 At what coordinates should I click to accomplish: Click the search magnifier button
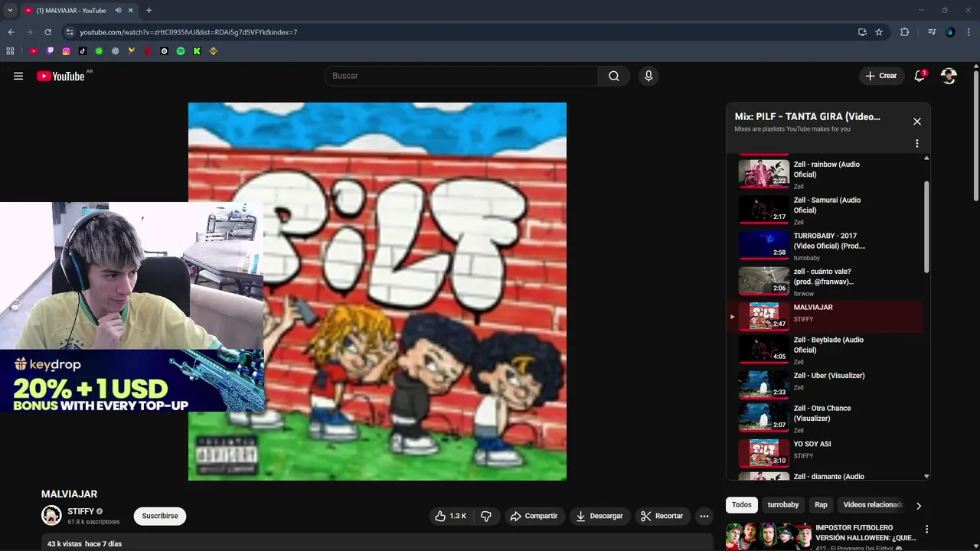[614, 76]
